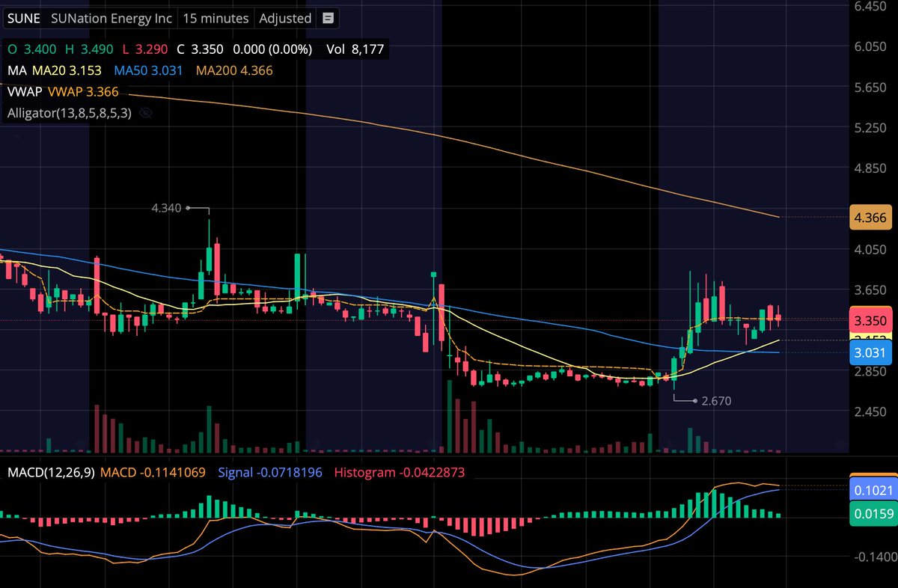The height and width of the screenshot is (588, 898).
Task: Select the Alligator(13,8,5,8,5,3) indicator label
Action: click(x=70, y=114)
